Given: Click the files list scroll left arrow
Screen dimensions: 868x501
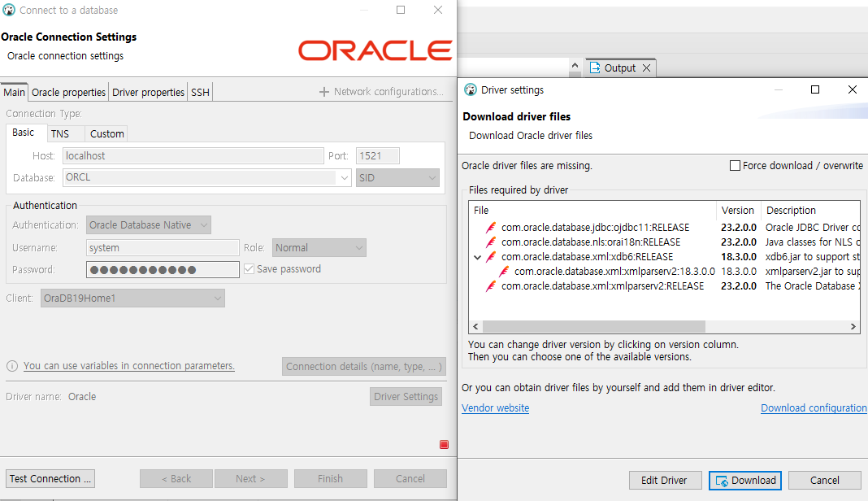Looking at the screenshot, I should tap(475, 326).
